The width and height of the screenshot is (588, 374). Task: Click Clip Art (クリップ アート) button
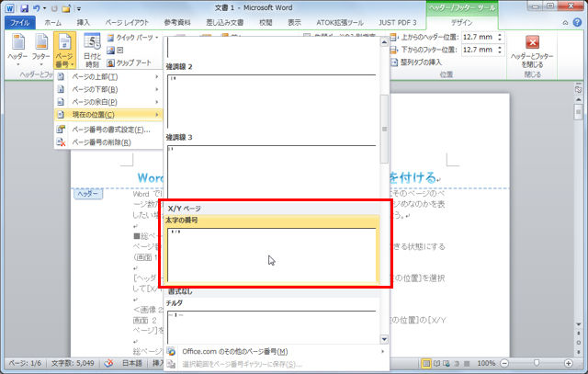[129, 62]
